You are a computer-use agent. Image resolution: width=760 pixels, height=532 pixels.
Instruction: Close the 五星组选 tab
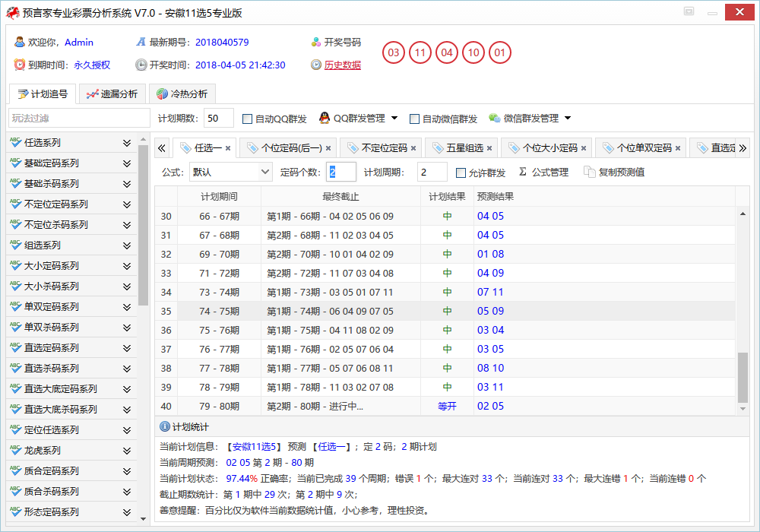(x=489, y=148)
